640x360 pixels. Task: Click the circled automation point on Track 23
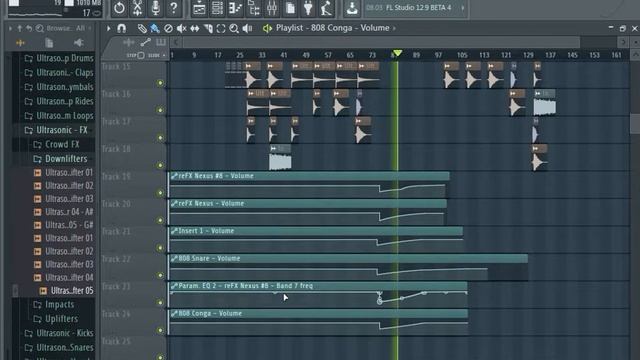coord(380,302)
